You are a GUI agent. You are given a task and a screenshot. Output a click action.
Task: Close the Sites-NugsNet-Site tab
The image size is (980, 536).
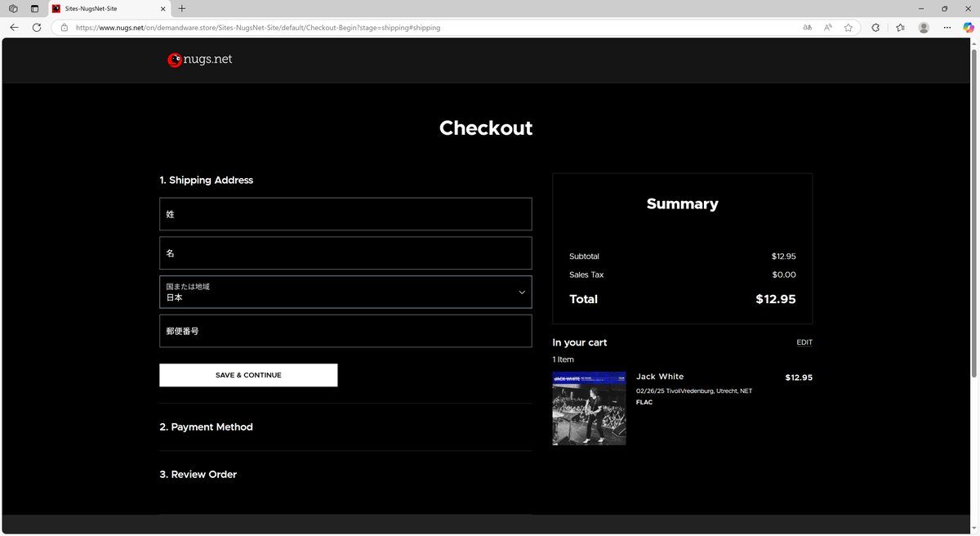[161, 8]
